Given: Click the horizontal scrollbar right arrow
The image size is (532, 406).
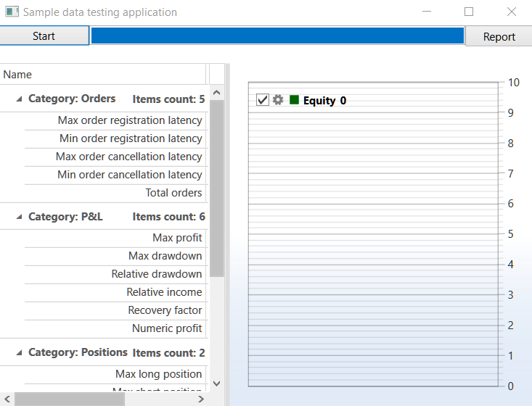Looking at the screenshot, I should (201, 399).
